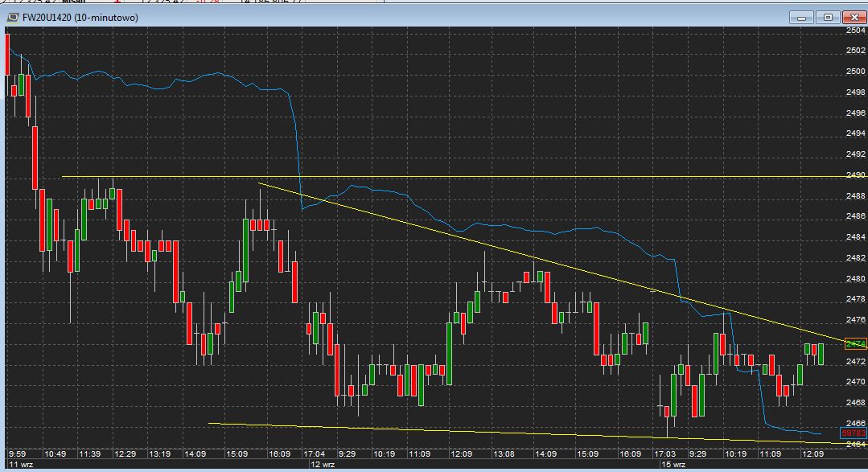Maximize the FW20U1420 chart window

(x=828, y=18)
